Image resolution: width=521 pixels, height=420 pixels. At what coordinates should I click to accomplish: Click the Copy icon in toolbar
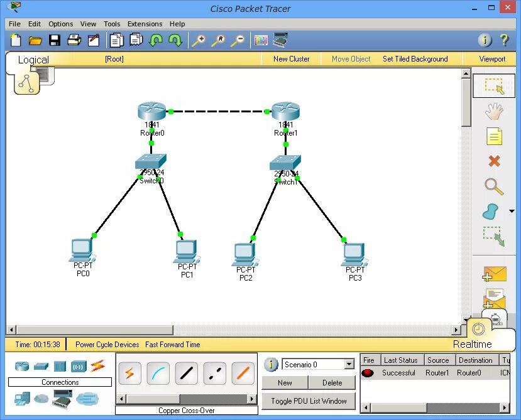click(116, 40)
